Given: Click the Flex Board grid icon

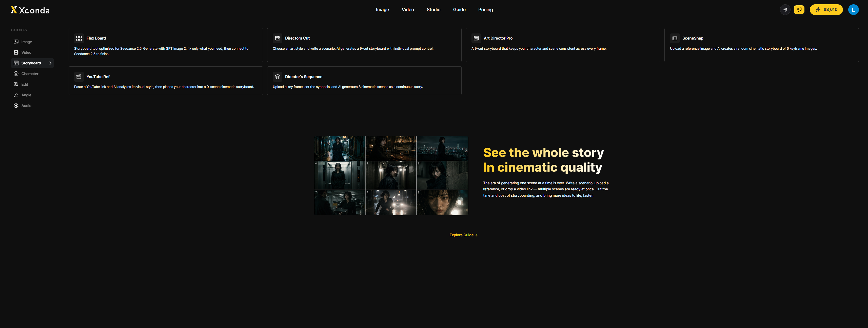Looking at the screenshot, I should [x=79, y=38].
